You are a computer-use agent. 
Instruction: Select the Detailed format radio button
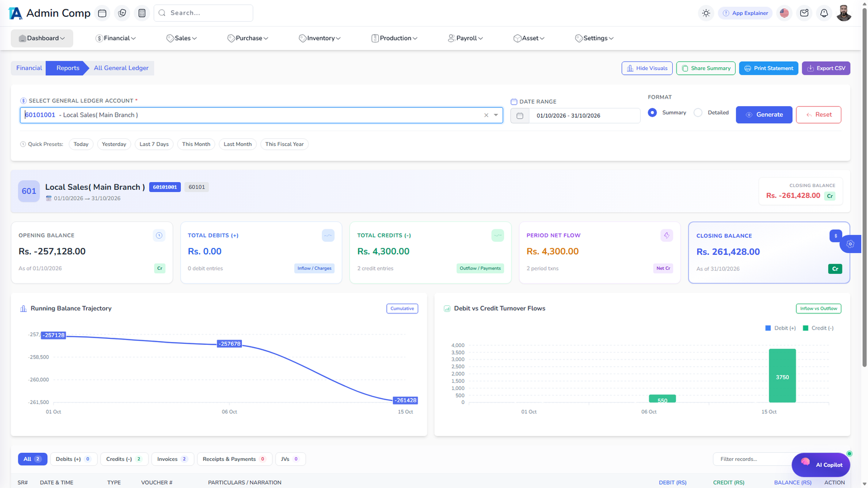click(698, 112)
